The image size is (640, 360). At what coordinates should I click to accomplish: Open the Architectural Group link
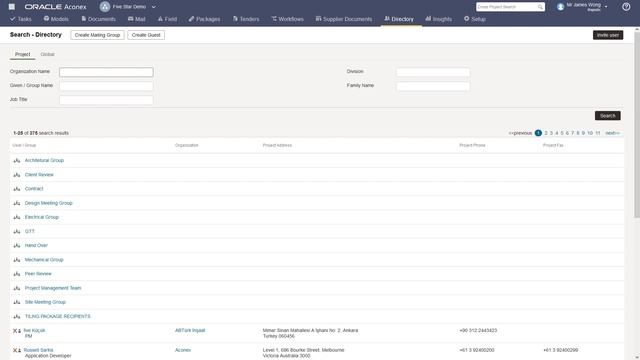click(x=44, y=160)
